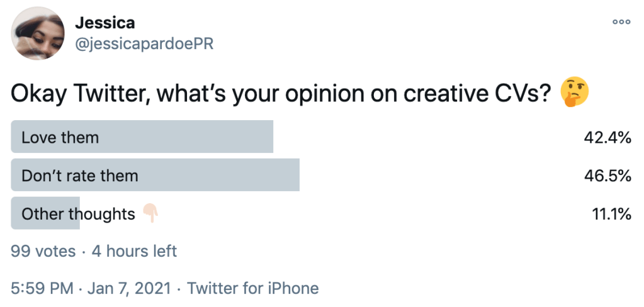Click the '4 hours left' text
The width and height of the screenshot is (644, 307).
pos(134,252)
